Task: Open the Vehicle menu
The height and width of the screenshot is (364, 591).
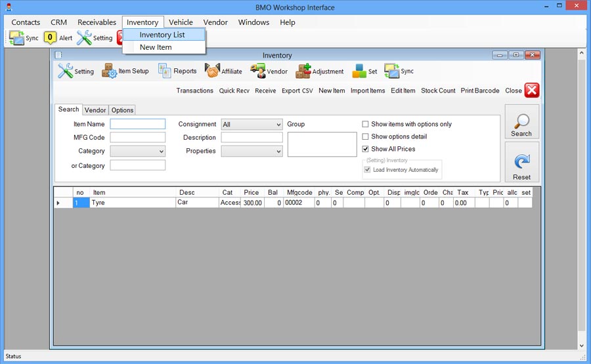Action: (x=181, y=22)
